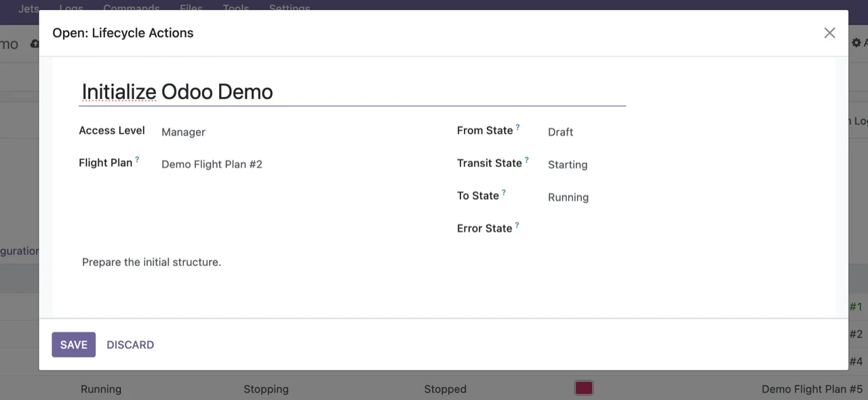This screenshot has width=868, height=400.
Task: Open the Settings menu in the top bar
Action: click(290, 8)
